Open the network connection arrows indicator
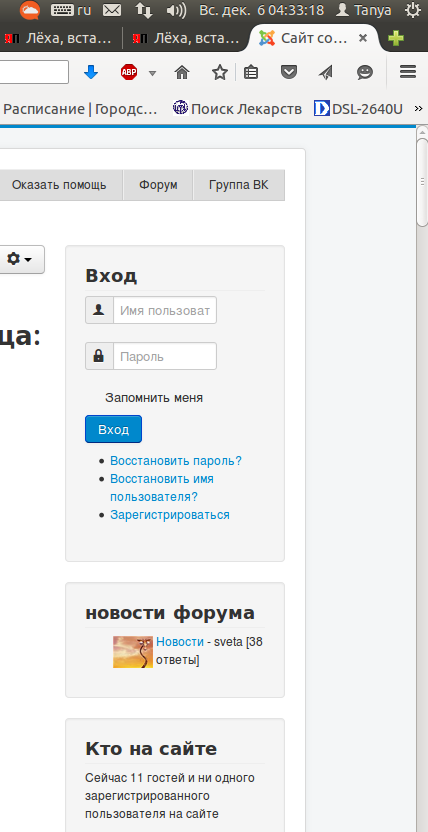428x832 pixels. (x=143, y=10)
